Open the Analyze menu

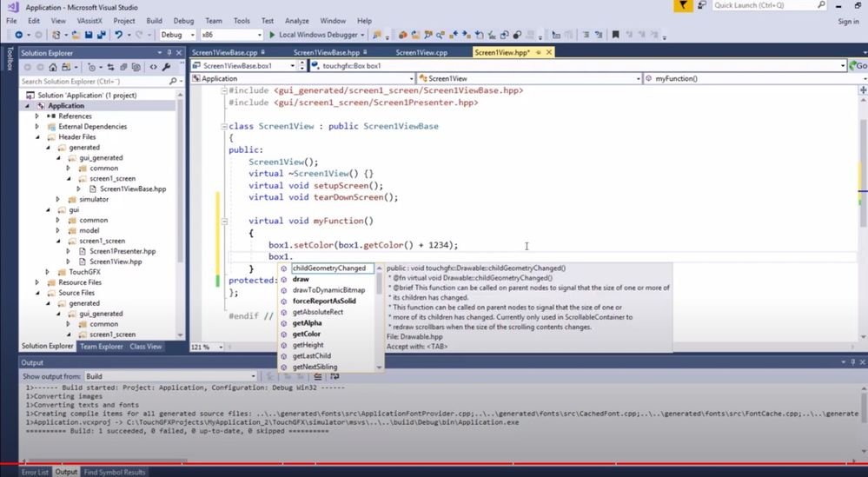click(x=296, y=21)
